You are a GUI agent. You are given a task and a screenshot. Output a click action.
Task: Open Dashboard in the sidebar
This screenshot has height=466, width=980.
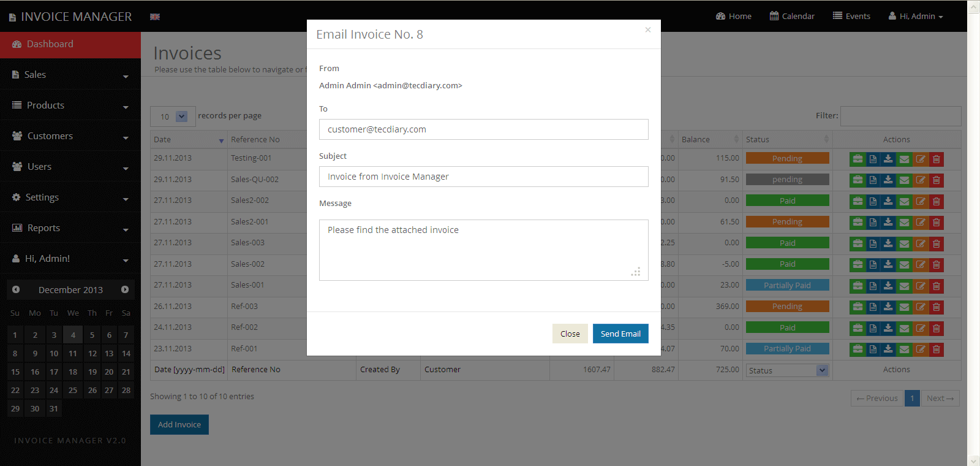point(70,44)
